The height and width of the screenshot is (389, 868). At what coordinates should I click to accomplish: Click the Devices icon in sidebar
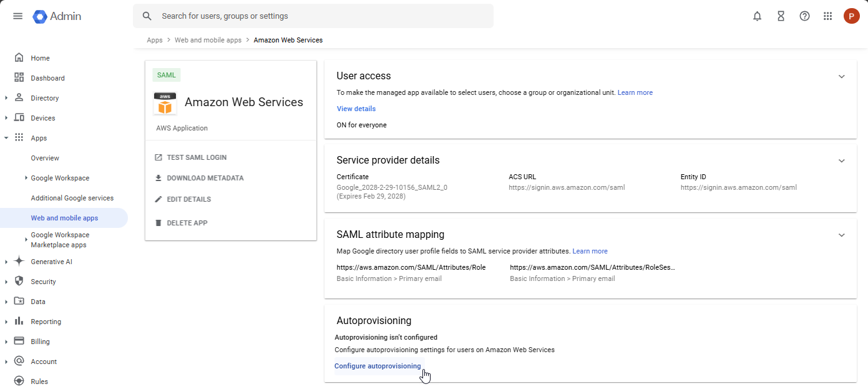click(x=19, y=118)
